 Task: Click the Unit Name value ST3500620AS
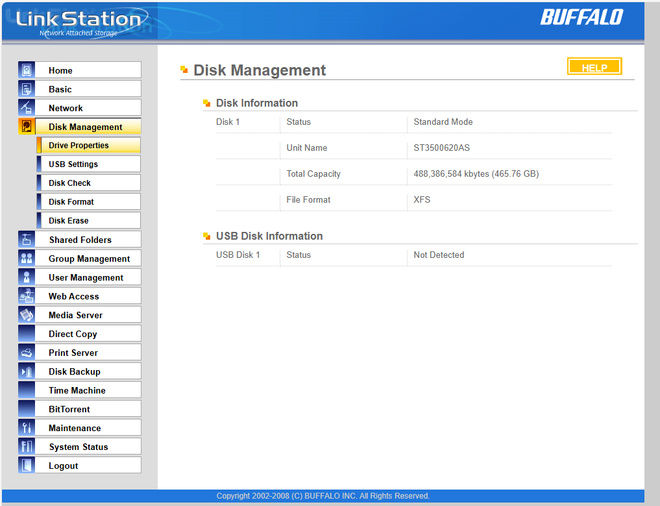(x=442, y=148)
